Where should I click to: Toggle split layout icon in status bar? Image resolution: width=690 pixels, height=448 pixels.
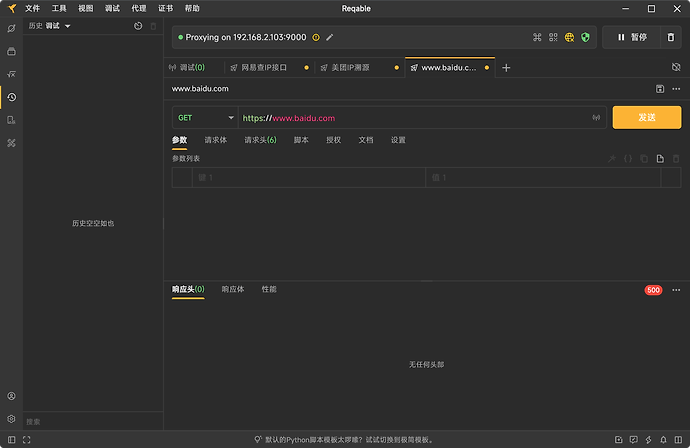[678, 440]
